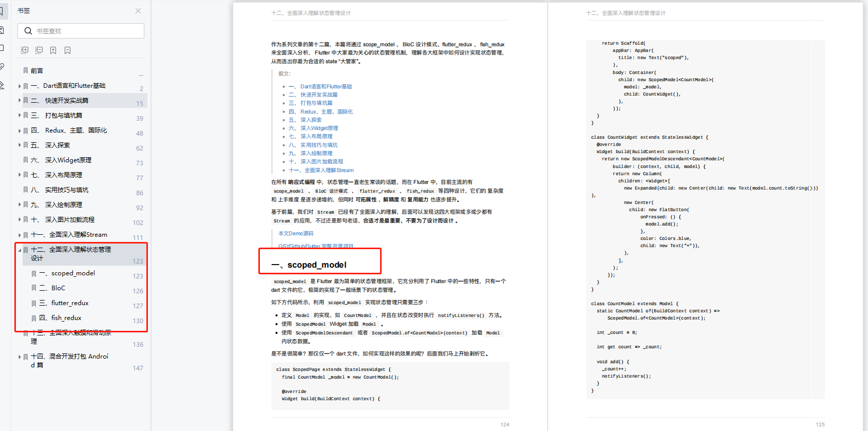
Task: Click bookmark page number 136
Action: pyautogui.click(x=138, y=344)
